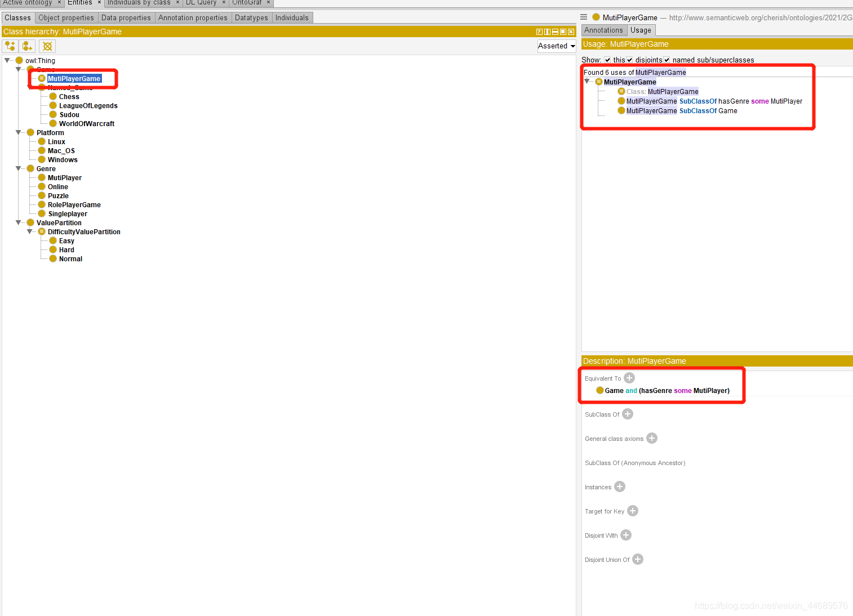Select the Hard difficulty class
The width and height of the screenshot is (853, 616).
coord(66,249)
